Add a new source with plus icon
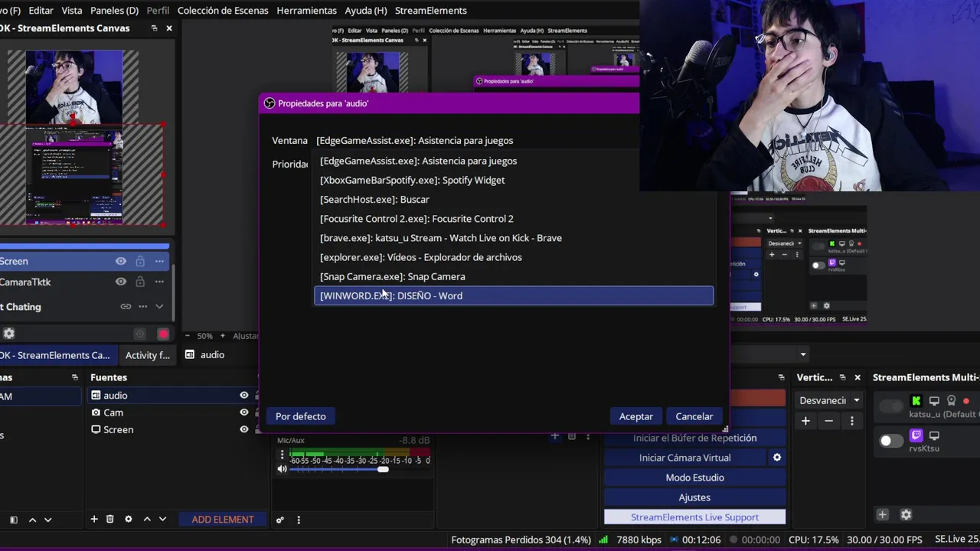This screenshot has height=551, width=980. (94, 519)
